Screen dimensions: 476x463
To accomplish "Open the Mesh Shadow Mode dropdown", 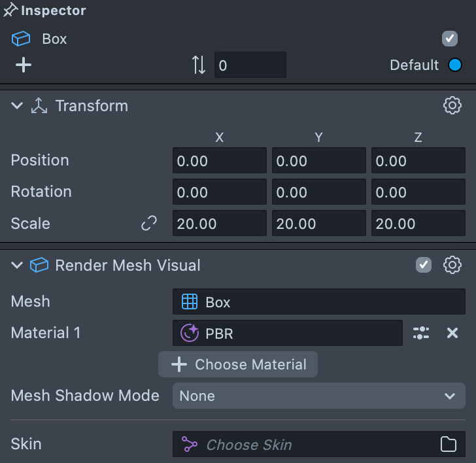I will (x=319, y=396).
